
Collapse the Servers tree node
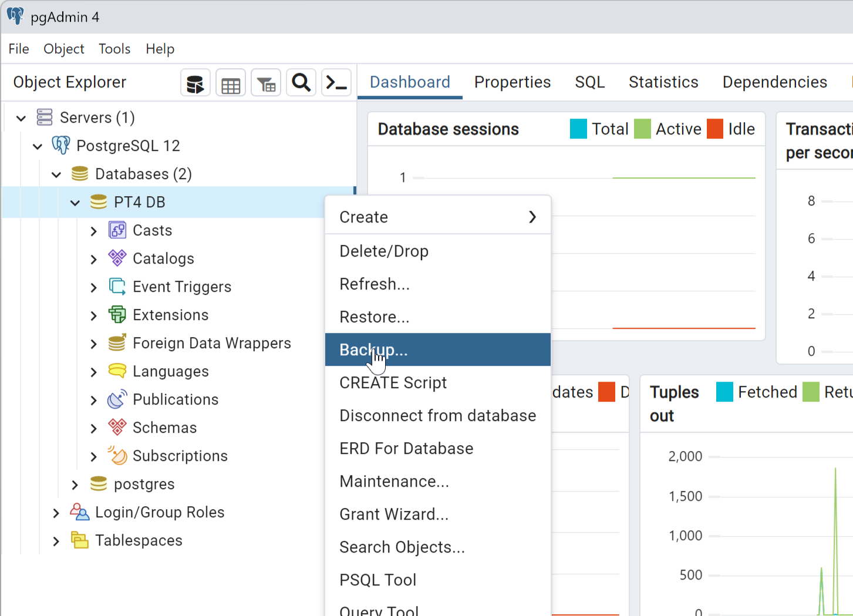click(x=21, y=118)
